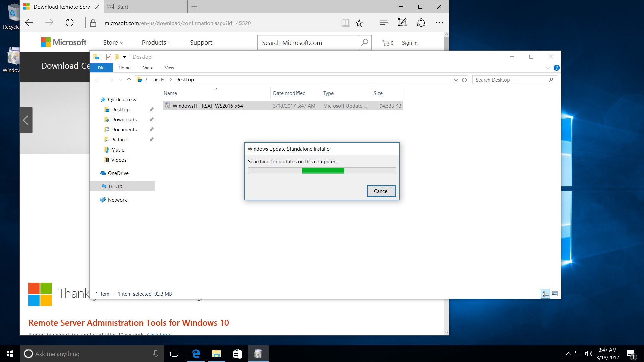Image resolution: width=644 pixels, height=362 pixels.
Task: Open Explorer Home ribbon tab
Action: [124, 68]
